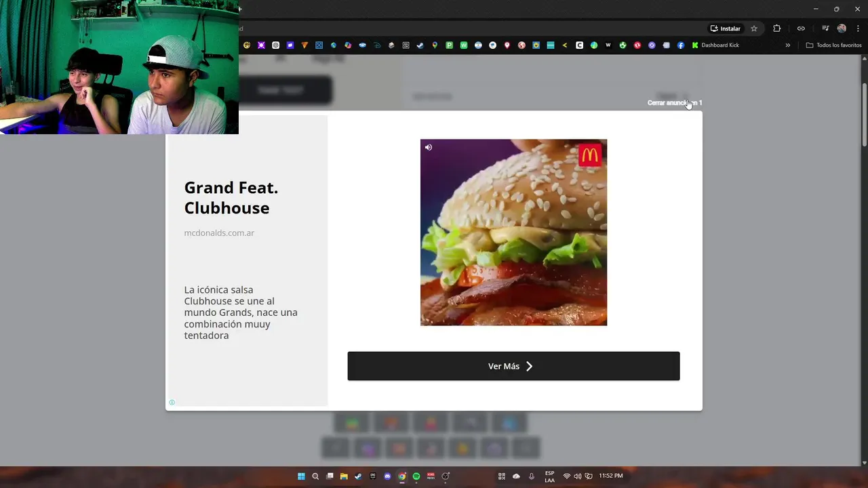Open the browser Extensions puzzle icon
The width and height of the screenshot is (868, 488).
coord(777,28)
